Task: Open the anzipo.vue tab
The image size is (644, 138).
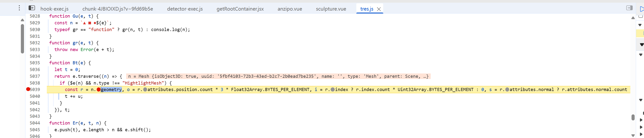Action: click(290, 9)
